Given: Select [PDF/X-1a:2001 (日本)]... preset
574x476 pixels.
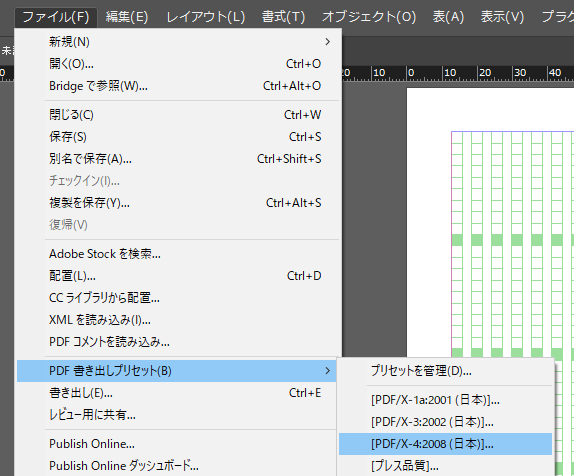Looking at the screenshot, I should coord(445,400).
